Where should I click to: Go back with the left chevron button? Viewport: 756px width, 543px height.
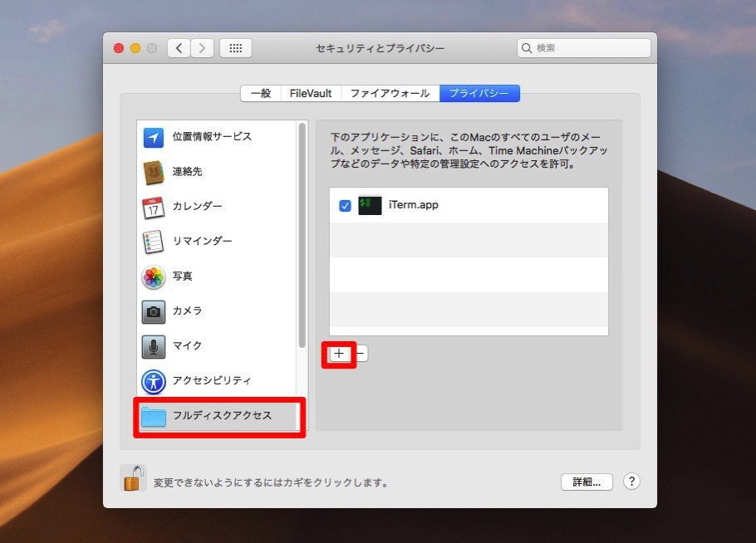point(179,48)
